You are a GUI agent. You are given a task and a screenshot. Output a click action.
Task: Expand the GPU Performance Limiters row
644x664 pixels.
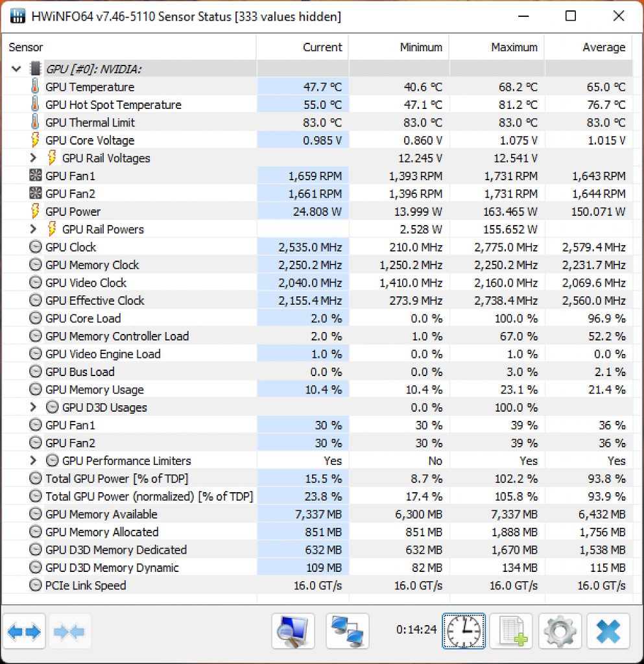tap(34, 460)
